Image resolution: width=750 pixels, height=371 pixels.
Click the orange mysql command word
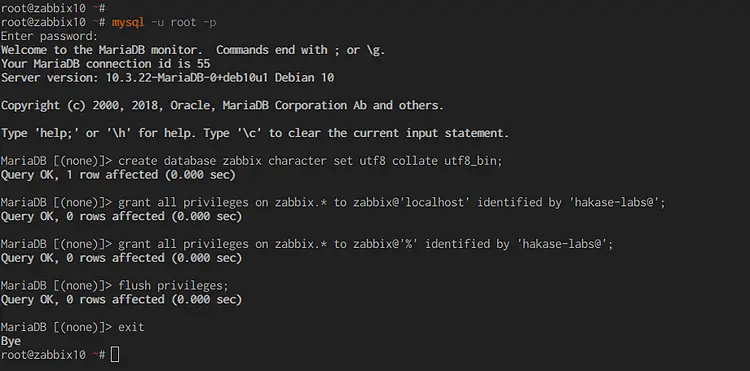[128, 22]
